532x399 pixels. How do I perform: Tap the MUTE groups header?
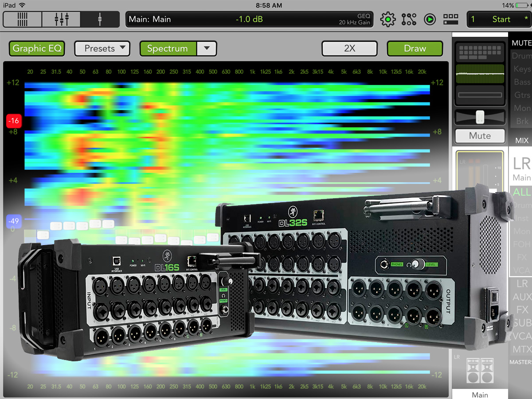pyautogui.click(x=521, y=43)
